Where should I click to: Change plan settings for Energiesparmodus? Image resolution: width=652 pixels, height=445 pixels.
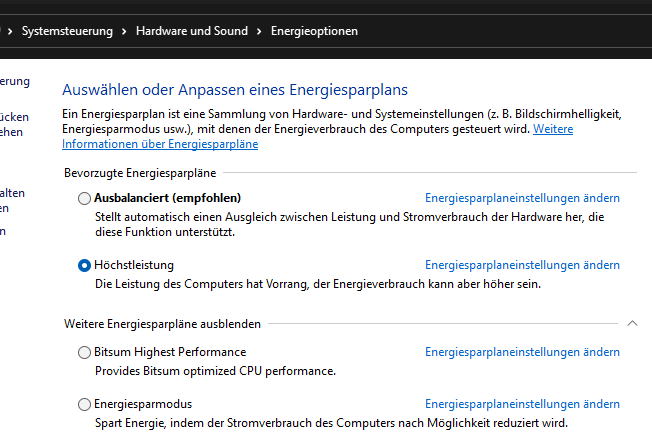[522, 404]
